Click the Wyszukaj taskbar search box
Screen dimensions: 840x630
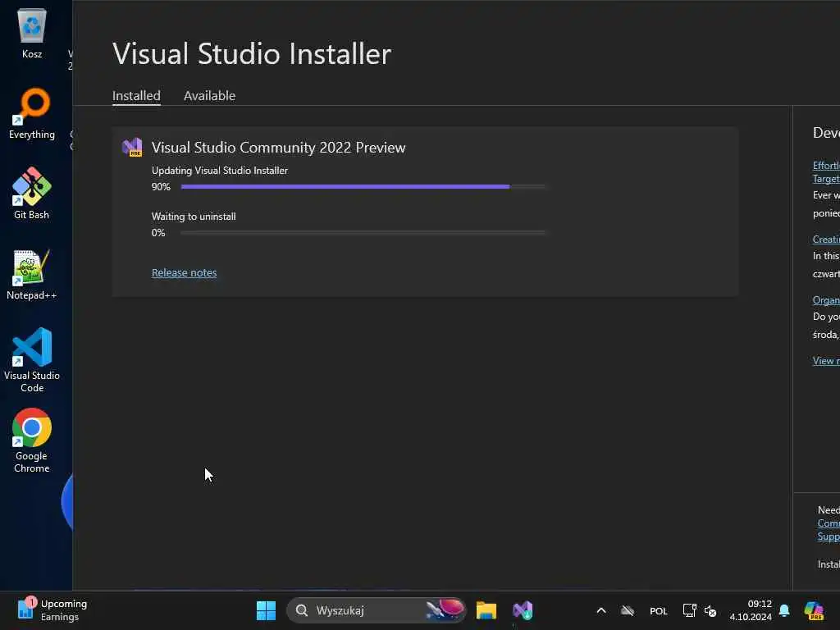click(x=377, y=610)
